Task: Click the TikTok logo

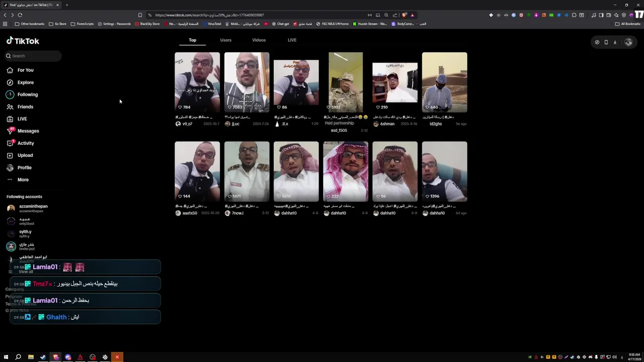Action: coord(23,41)
